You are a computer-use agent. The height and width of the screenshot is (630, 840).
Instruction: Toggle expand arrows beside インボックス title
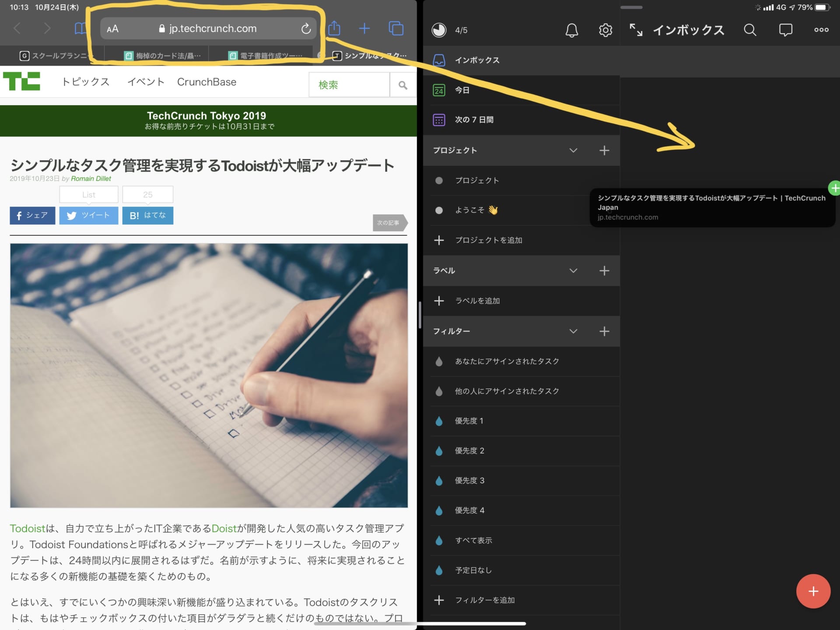pos(636,30)
